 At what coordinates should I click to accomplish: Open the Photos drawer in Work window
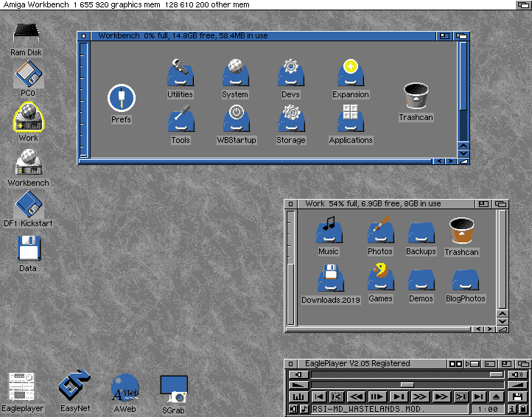(380, 236)
